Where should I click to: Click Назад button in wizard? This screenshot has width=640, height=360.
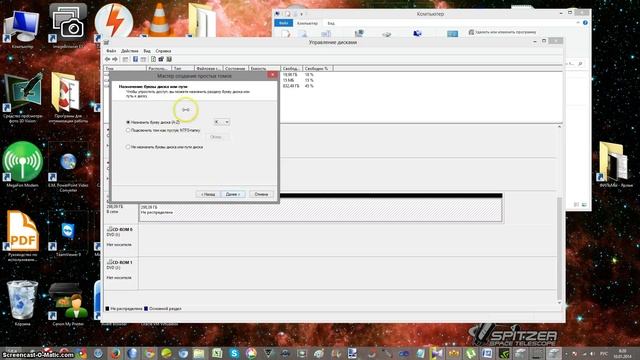208,194
